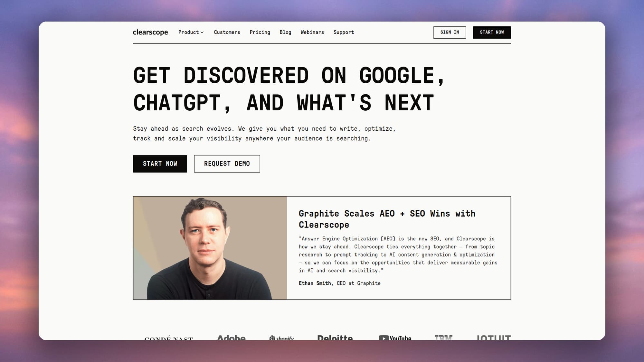Click the black START NOW hero button
The width and height of the screenshot is (644, 362).
pos(160,164)
